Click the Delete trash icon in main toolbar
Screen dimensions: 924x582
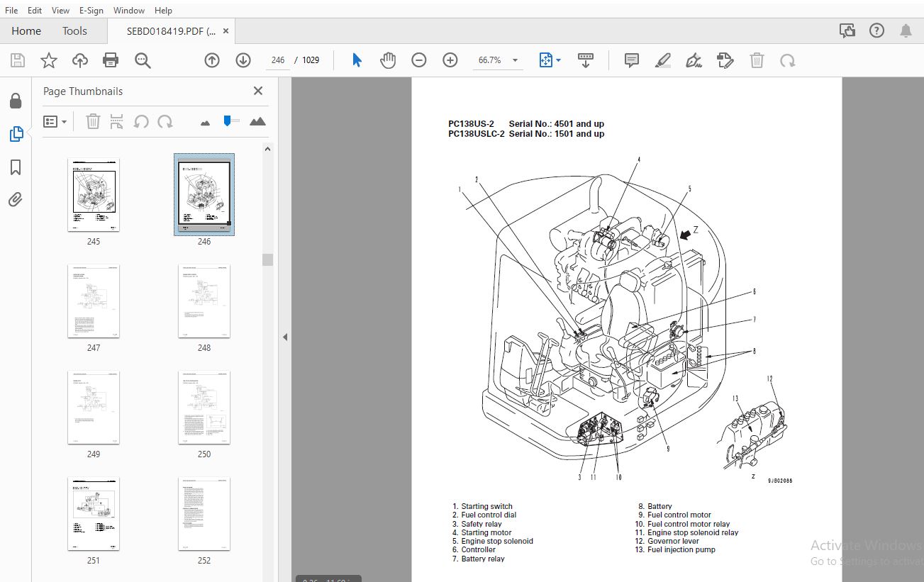point(757,60)
